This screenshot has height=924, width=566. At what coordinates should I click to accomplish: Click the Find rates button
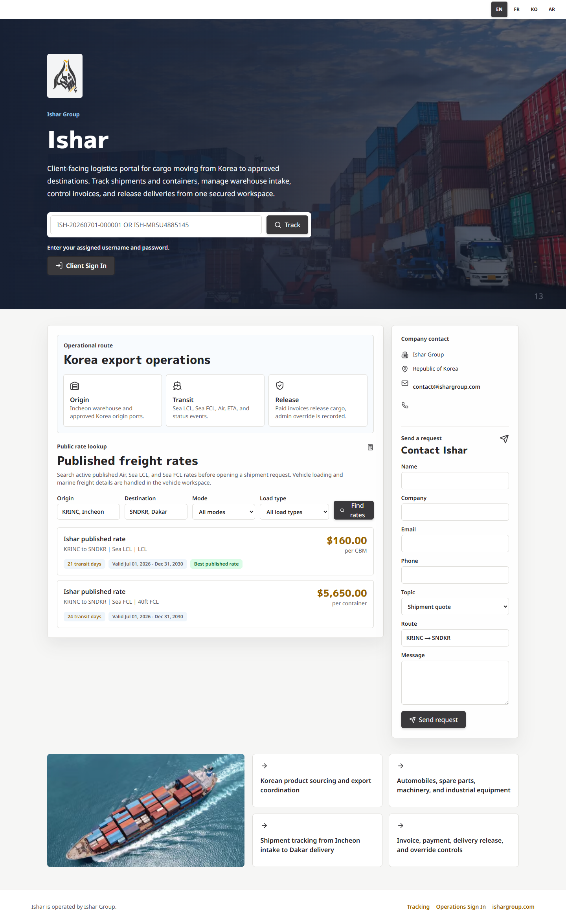pyautogui.click(x=354, y=510)
